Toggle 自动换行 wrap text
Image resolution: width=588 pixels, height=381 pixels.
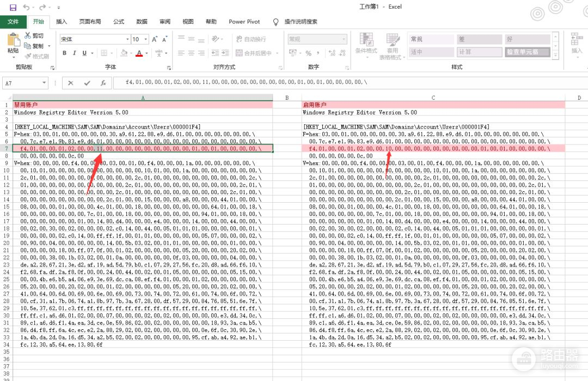(x=251, y=39)
